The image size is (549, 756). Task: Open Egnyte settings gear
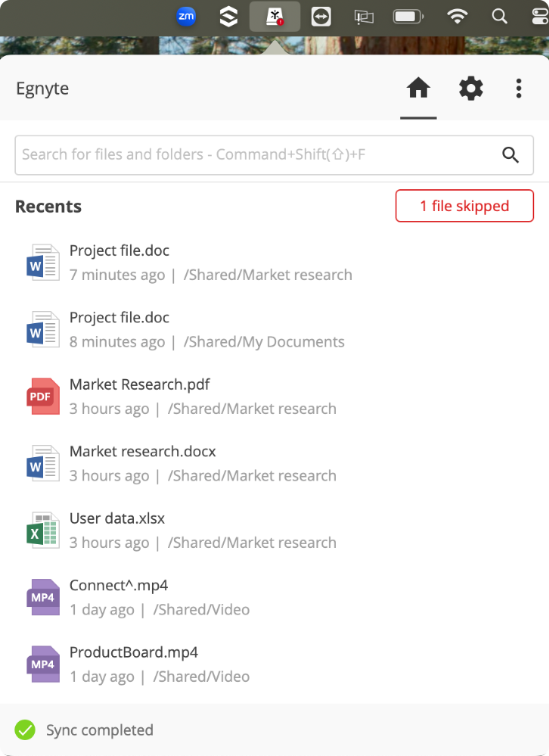[470, 89]
